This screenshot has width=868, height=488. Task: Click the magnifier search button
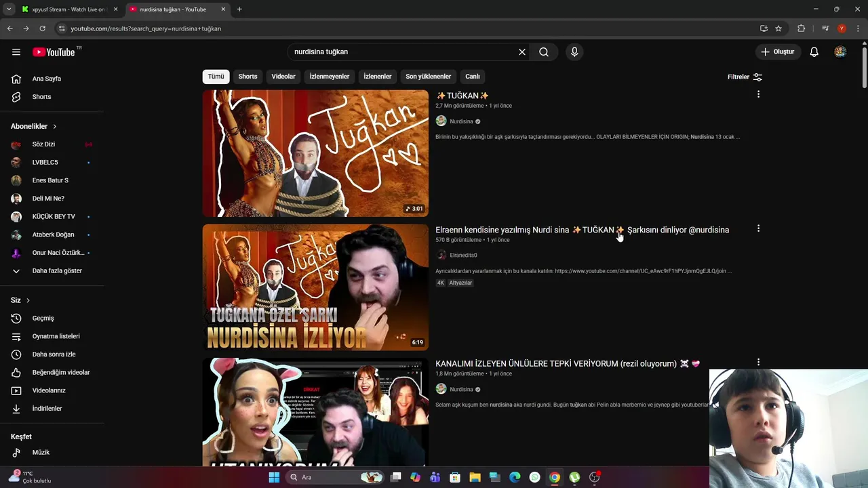(x=544, y=52)
